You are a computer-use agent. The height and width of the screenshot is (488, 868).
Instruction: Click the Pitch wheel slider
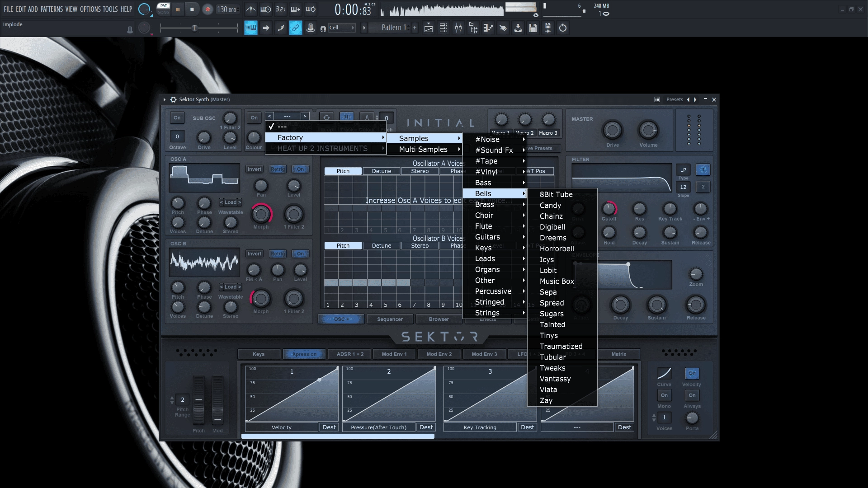pyautogui.click(x=198, y=399)
